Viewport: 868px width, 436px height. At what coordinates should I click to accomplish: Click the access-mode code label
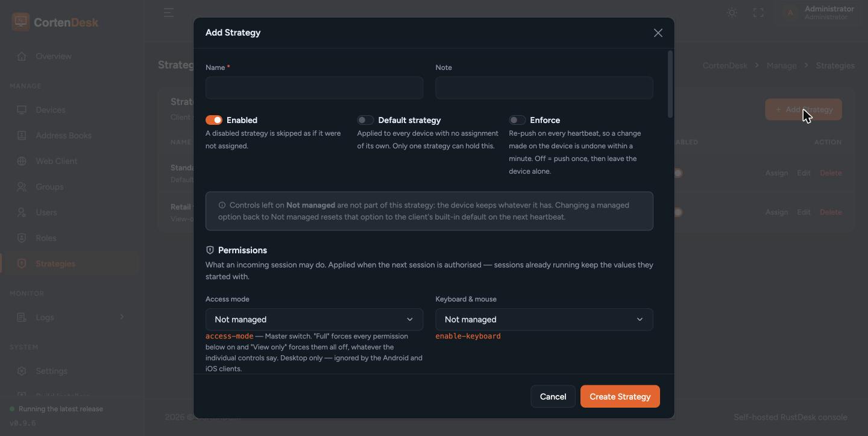(x=229, y=336)
